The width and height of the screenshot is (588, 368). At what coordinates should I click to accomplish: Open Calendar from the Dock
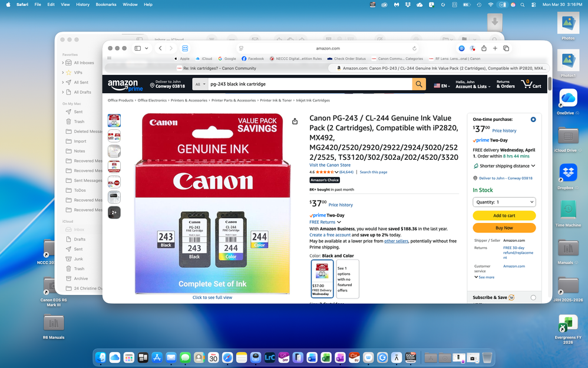click(x=213, y=357)
